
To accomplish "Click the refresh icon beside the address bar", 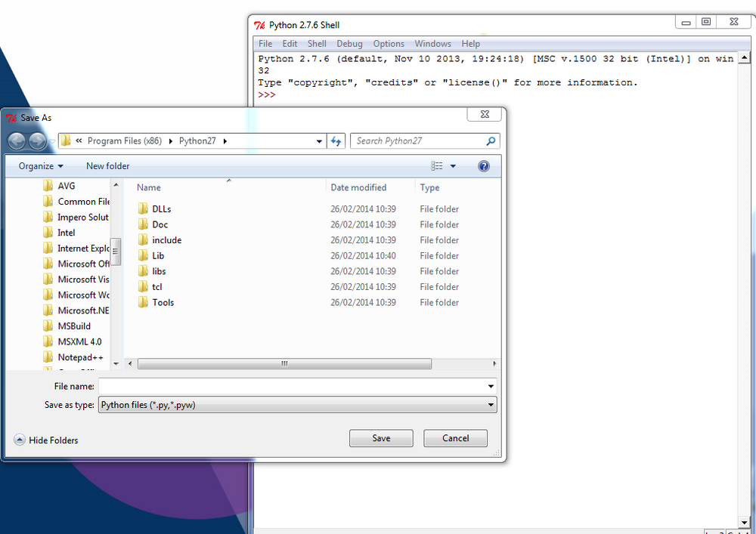I will [x=336, y=141].
